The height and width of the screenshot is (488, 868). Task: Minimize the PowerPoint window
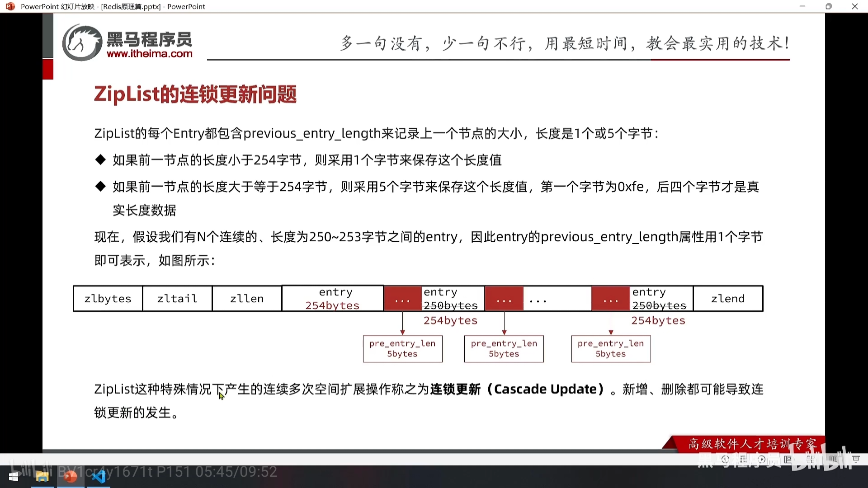pyautogui.click(x=802, y=6)
